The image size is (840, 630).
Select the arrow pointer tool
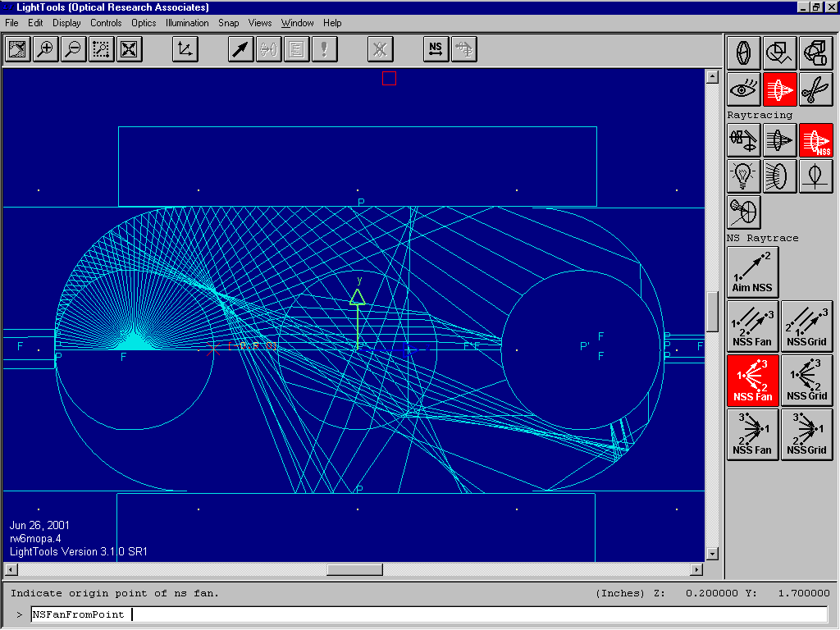click(x=240, y=49)
